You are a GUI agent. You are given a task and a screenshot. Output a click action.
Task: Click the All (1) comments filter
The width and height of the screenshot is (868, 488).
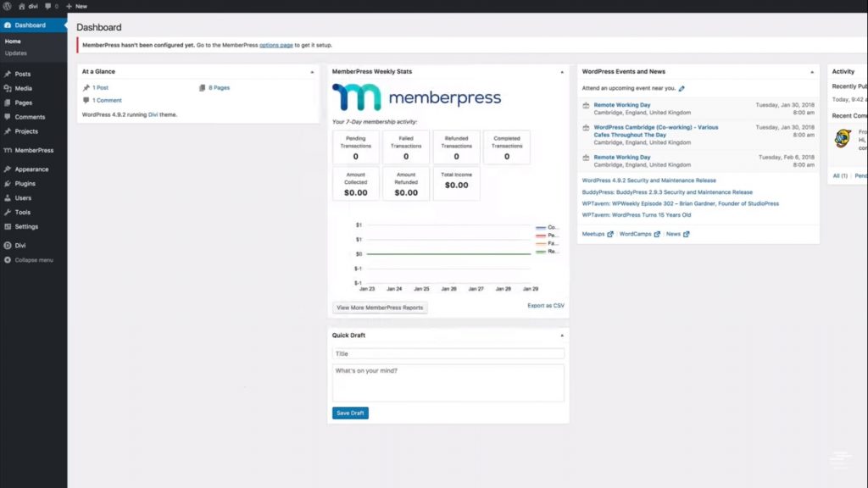(x=840, y=175)
